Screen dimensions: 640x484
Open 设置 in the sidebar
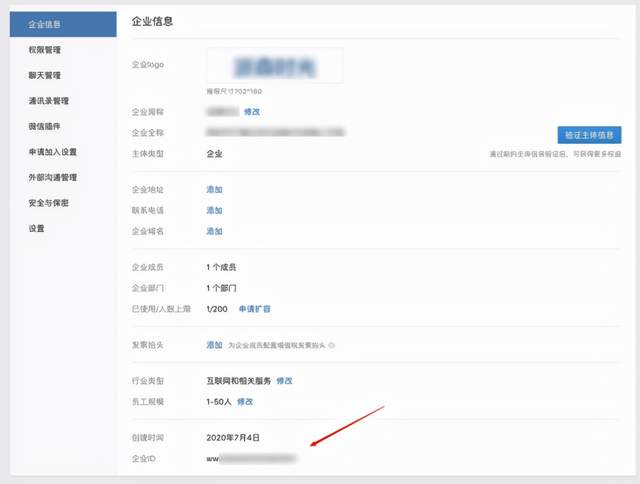pos(36,229)
